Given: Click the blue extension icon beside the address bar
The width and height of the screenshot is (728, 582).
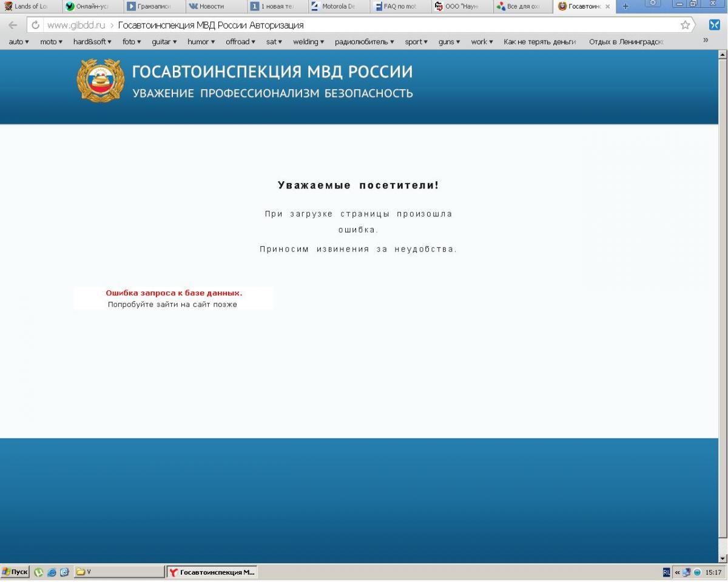Looking at the screenshot, I should [x=714, y=25].
